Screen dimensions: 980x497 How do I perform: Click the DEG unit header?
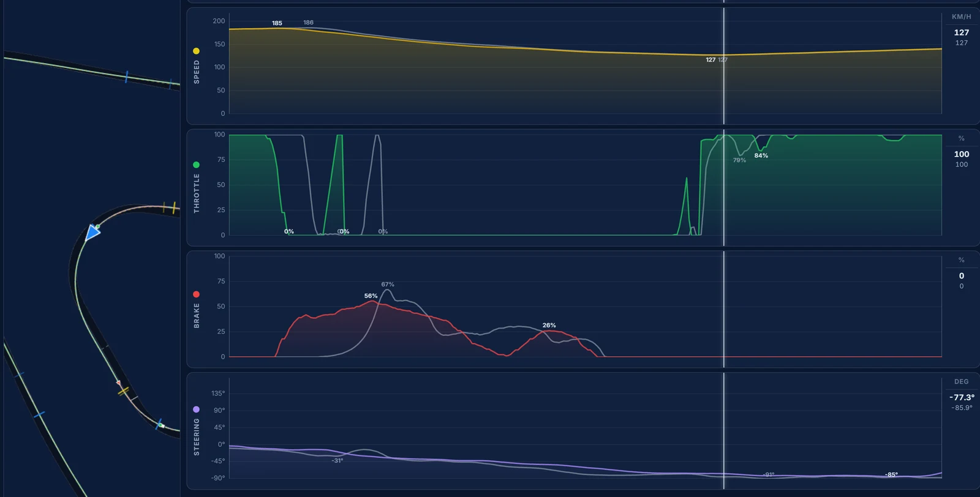tap(961, 381)
